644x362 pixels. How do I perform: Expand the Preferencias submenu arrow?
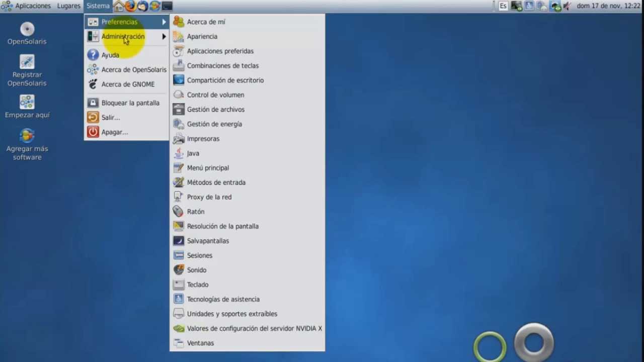(164, 22)
